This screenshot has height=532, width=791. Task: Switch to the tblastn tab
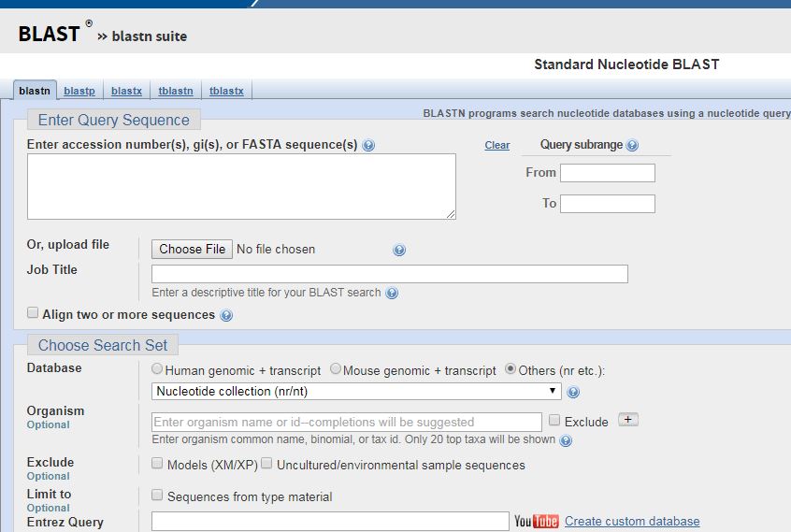176,91
